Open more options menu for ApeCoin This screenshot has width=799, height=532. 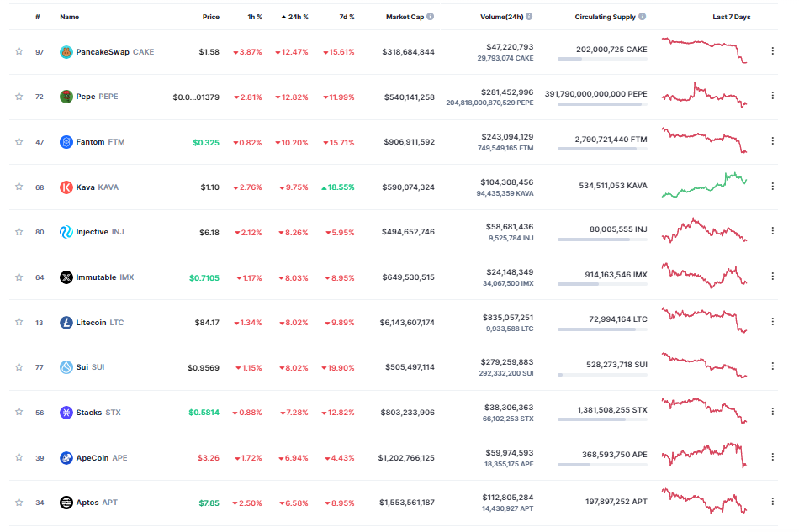click(x=772, y=457)
